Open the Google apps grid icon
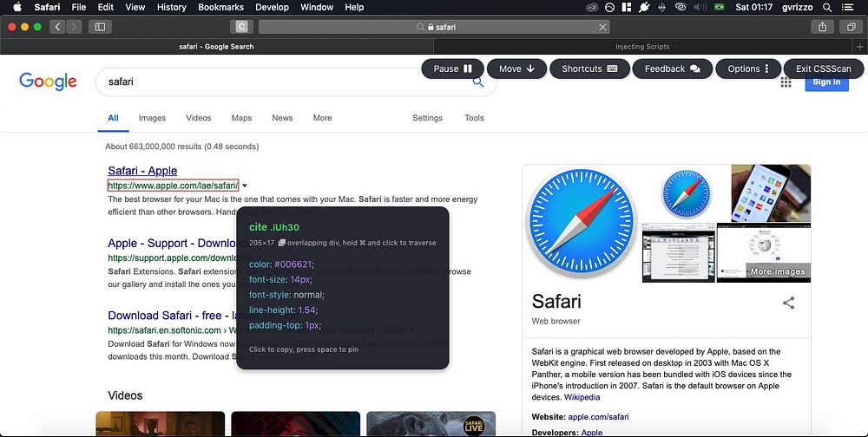 click(x=786, y=82)
